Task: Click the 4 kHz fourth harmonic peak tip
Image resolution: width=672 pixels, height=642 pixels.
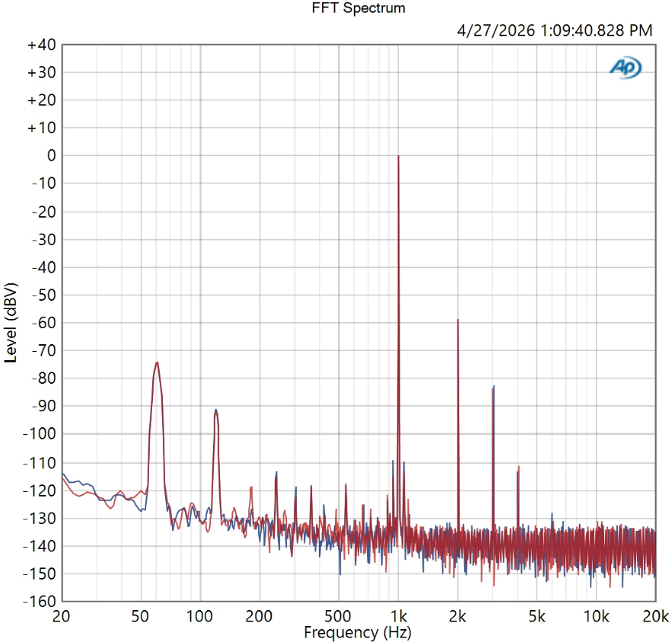Action: click(x=518, y=467)
